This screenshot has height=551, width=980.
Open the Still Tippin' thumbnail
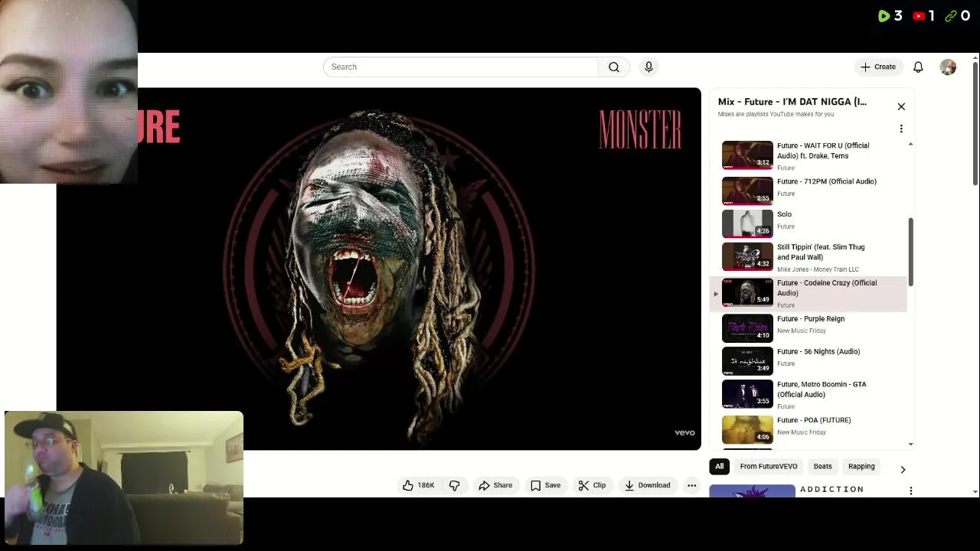click(747, 257)
